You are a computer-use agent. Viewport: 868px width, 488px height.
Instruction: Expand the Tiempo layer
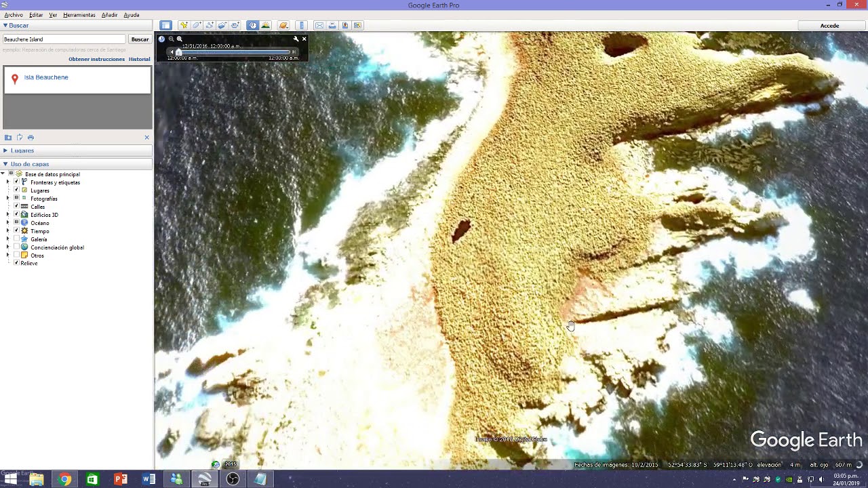(7, 231)
